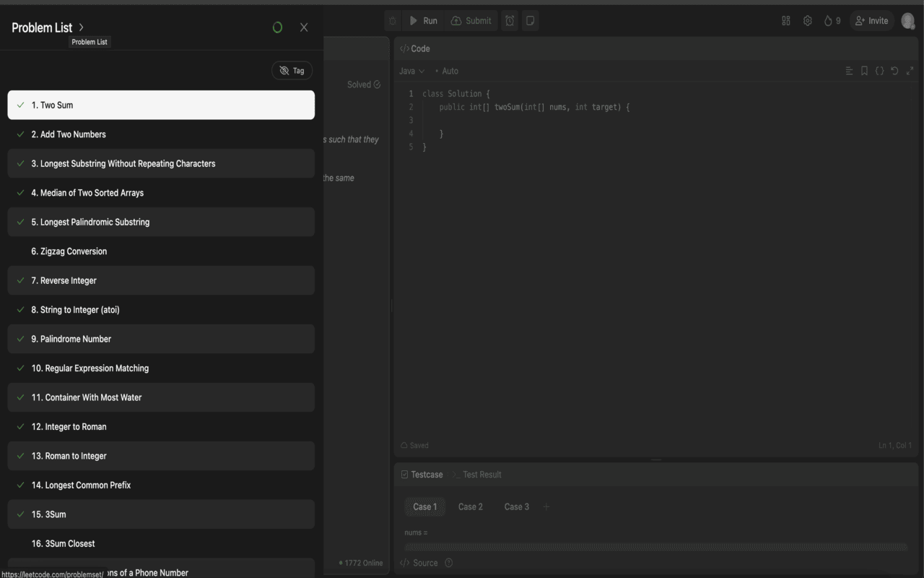This screenshot has height=578, width=924.
Task: Submit the current solution
Action: pos(471,20)
